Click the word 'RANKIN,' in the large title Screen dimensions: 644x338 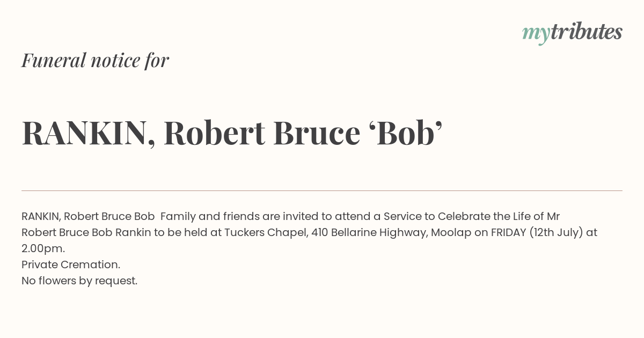89,134
